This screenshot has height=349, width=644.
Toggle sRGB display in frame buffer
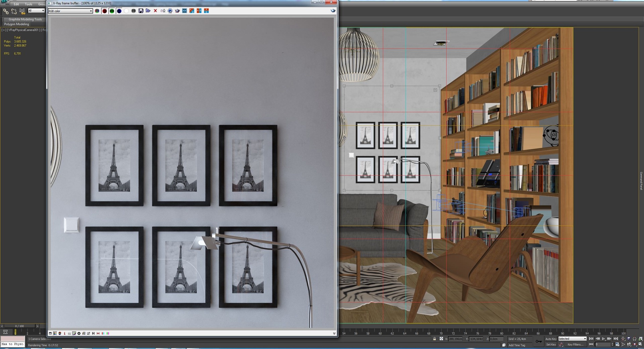click(84, 333)
